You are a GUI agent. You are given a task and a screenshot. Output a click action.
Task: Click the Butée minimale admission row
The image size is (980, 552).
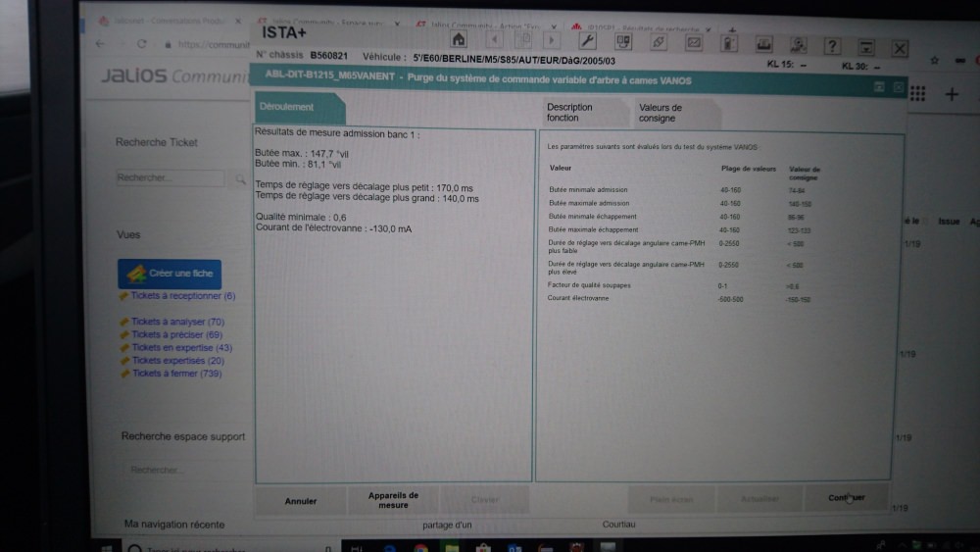tap(677, 190)
